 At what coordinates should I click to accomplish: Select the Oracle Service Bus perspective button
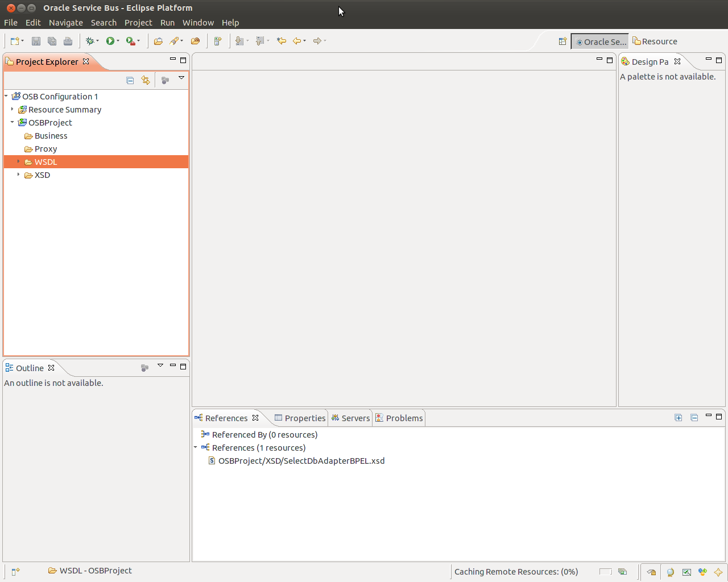pyautogui.click(x=600, y=41)
